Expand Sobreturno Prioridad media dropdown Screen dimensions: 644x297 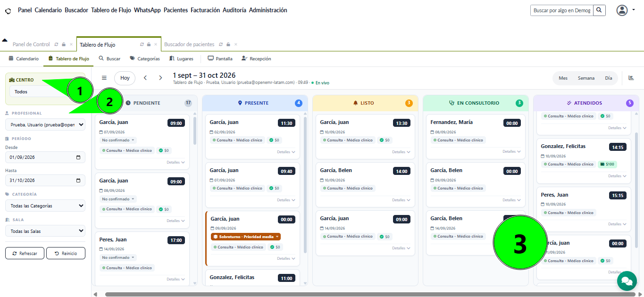(246, 237)
